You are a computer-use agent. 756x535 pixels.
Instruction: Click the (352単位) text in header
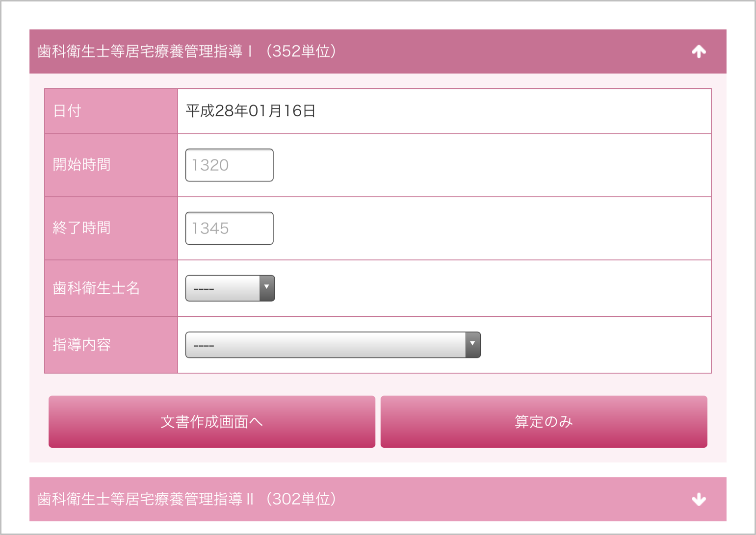(x=301, y=51)
